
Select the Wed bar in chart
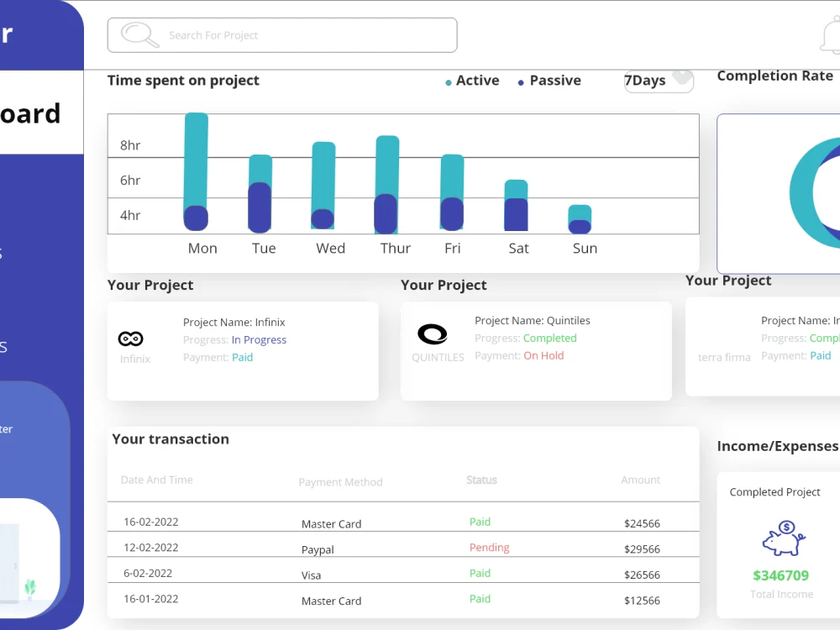[x=323, y=186]
